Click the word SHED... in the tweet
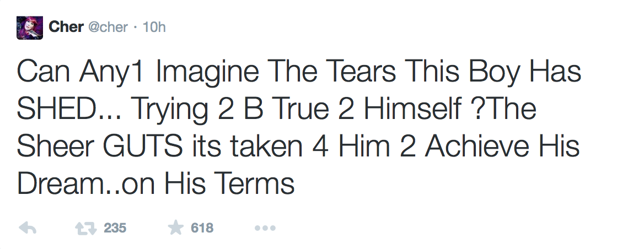This screenshot has width=644, height=249. coord(69,109)
